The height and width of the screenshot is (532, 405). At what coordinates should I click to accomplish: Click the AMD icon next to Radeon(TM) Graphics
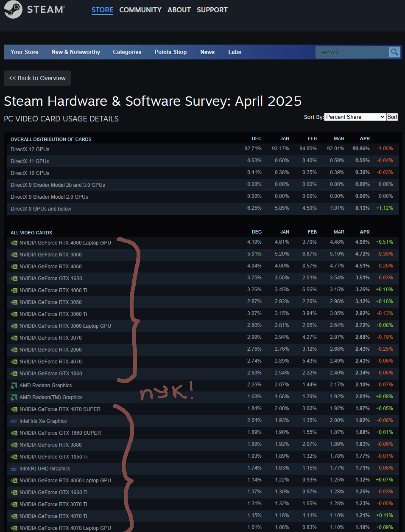tap(14, 397)
